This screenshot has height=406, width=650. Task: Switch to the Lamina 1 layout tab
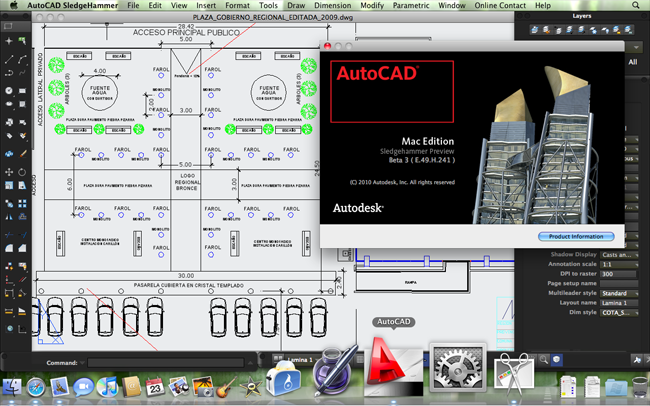300,360
